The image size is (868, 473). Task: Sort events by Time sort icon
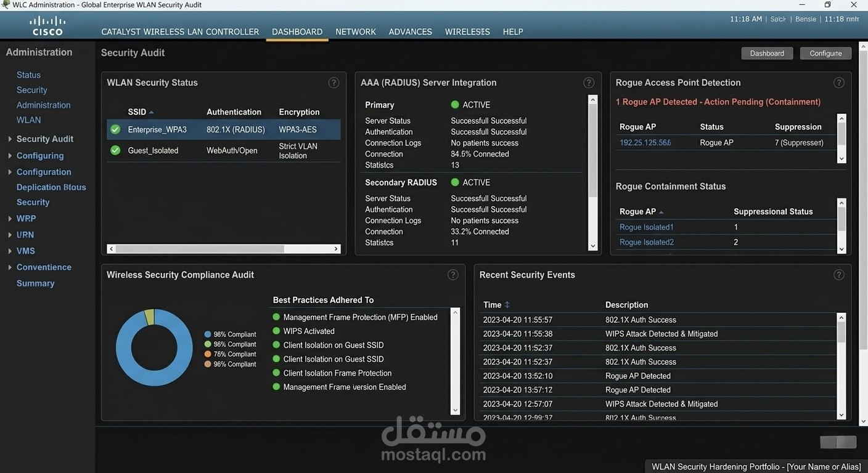coord(507,305)
